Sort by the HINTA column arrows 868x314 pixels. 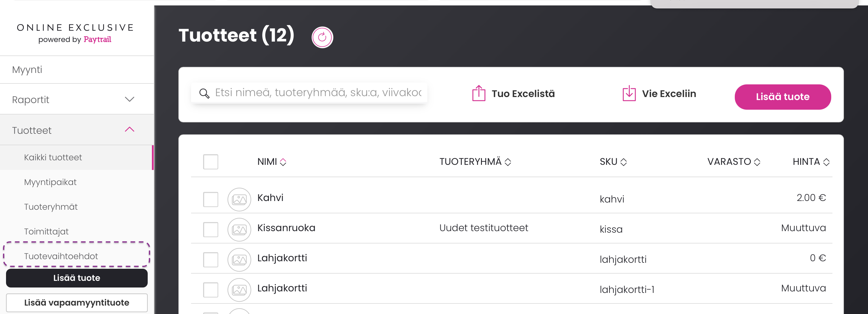click(826, 162)
